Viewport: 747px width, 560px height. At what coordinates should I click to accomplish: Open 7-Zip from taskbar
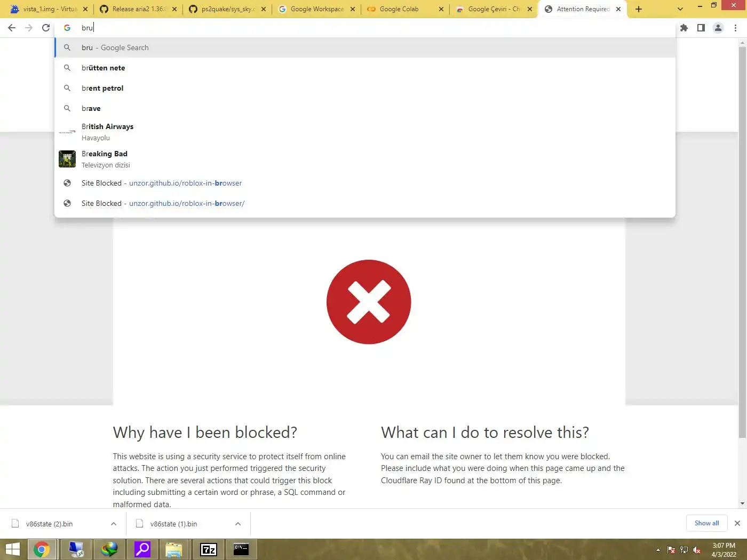[x=209, y=549]
